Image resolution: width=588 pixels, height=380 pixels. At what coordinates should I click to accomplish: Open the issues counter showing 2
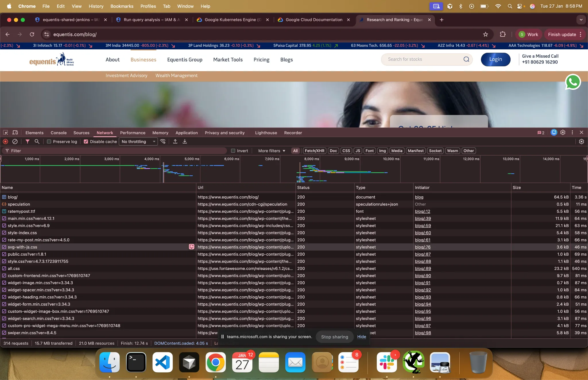pyautogui.click(x=541, y=133)
